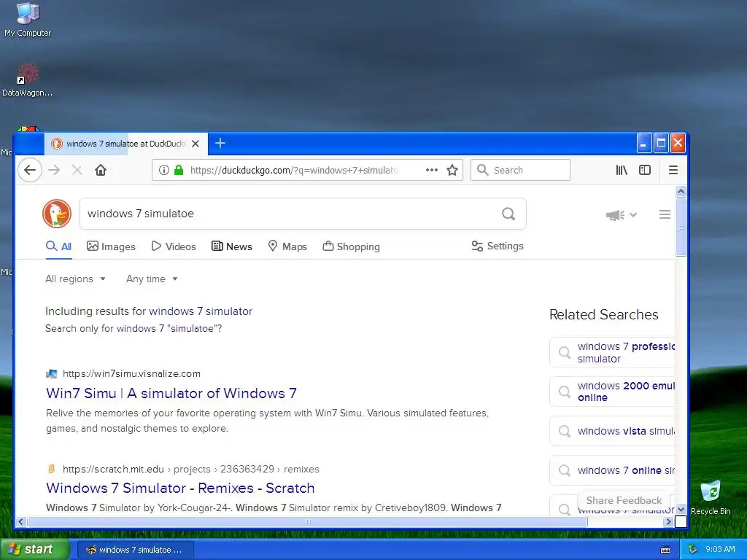Click the vertical scrollbar down arrow
The image size is (747, 560).
pyautogui.click(x=681, y=510)
